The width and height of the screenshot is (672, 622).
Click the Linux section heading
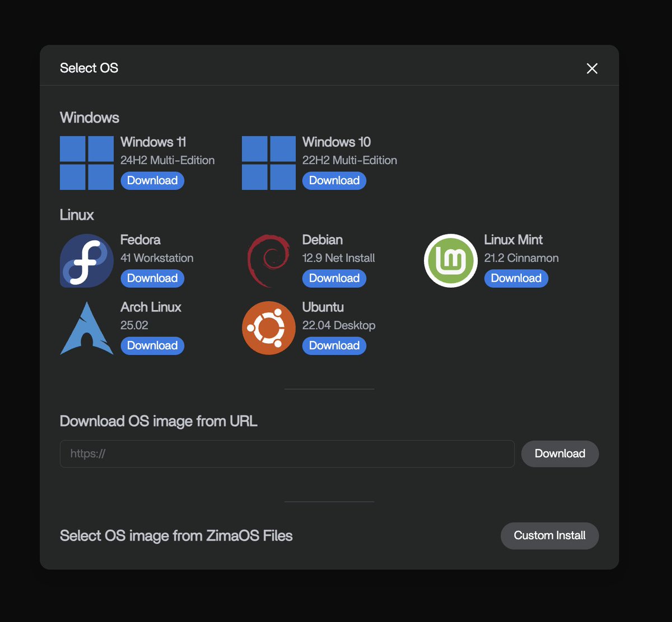77,215
